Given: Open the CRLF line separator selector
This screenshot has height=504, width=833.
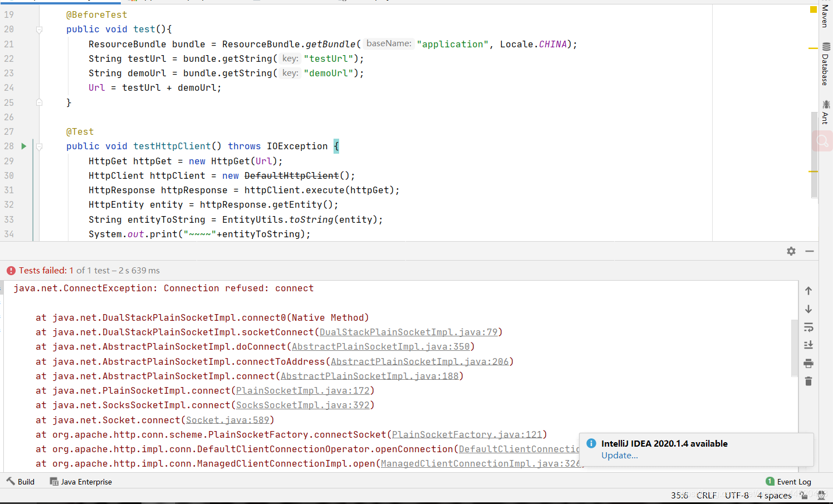Looking at the screenshot, I should [707, 495].
